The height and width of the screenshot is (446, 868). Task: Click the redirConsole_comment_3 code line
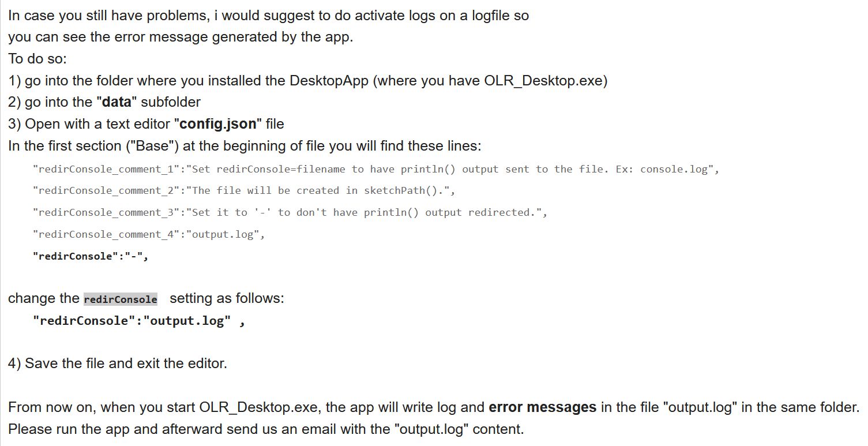pos(290,212)
